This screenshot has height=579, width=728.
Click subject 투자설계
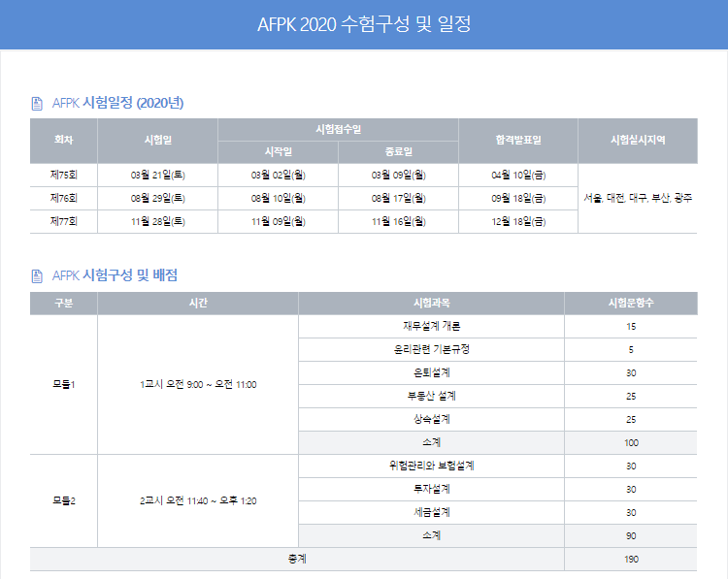431,489
